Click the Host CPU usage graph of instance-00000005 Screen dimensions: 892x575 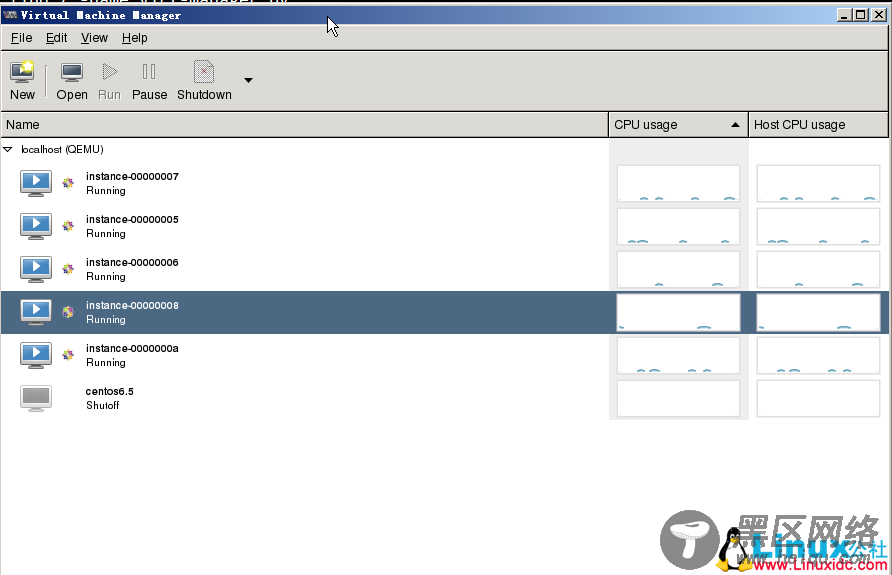[818, 226]
